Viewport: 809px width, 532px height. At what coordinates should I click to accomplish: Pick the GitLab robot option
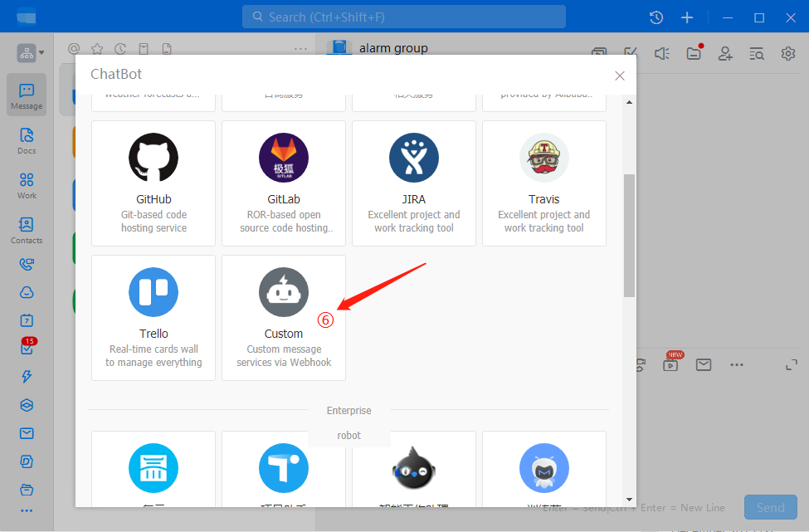[x=284, y=183]
